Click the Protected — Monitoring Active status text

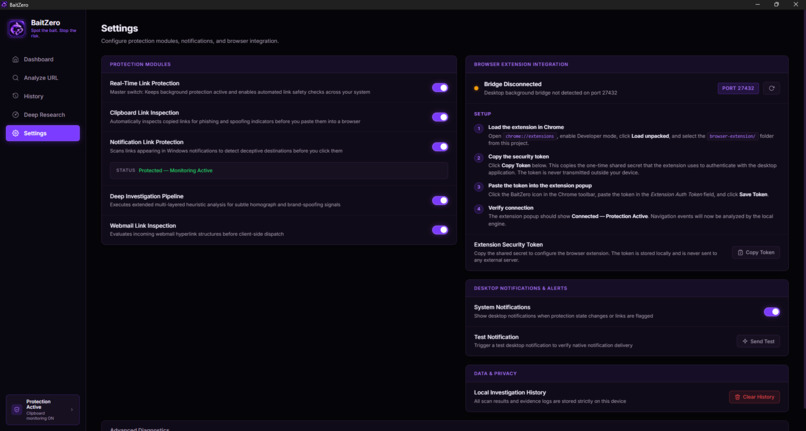175,170
